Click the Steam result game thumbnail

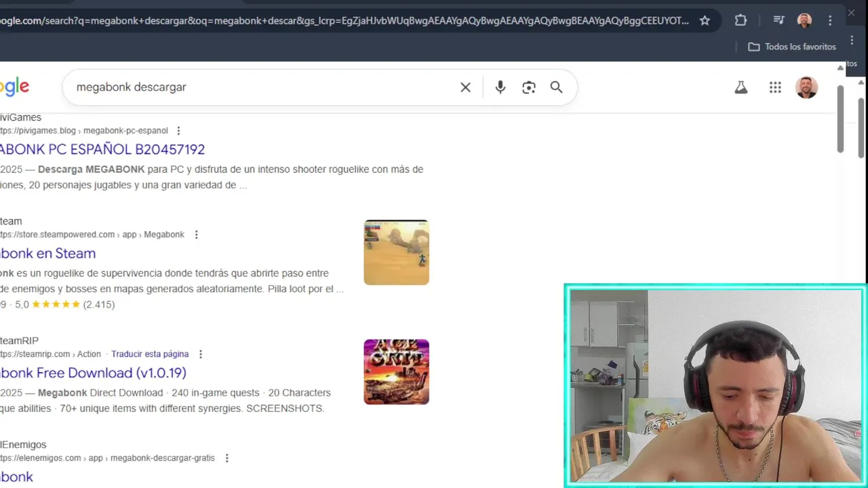pos(396,252)
